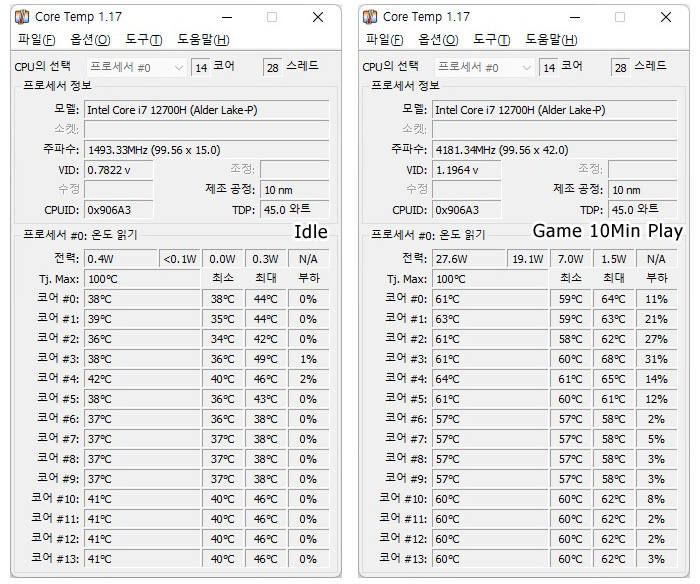
Task: Expand 프로세서 #0 dropdown in Game window
Action: (484, 67)
